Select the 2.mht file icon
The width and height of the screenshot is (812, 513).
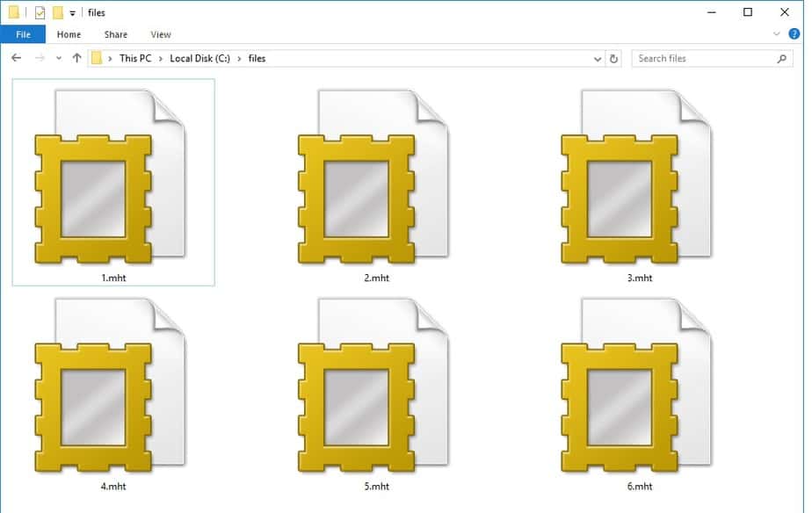(373, 177)
